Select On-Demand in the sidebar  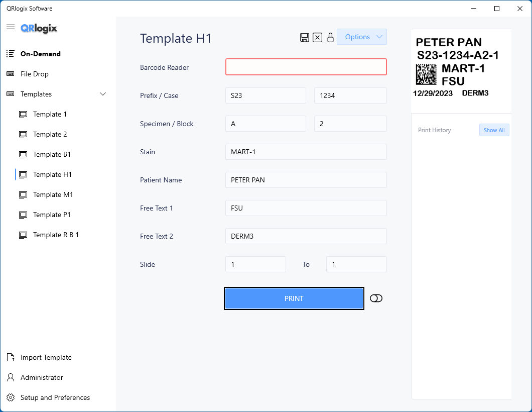click(x=40, y=54)
